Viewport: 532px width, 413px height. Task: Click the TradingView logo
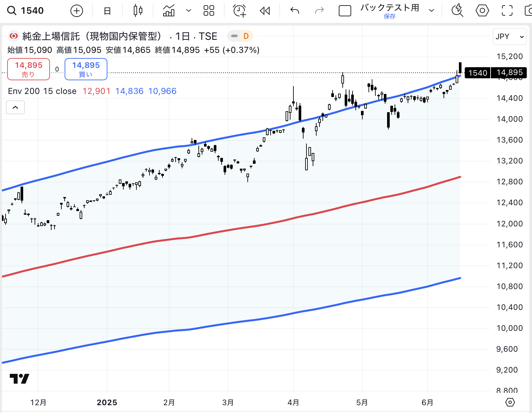[20, 379]
